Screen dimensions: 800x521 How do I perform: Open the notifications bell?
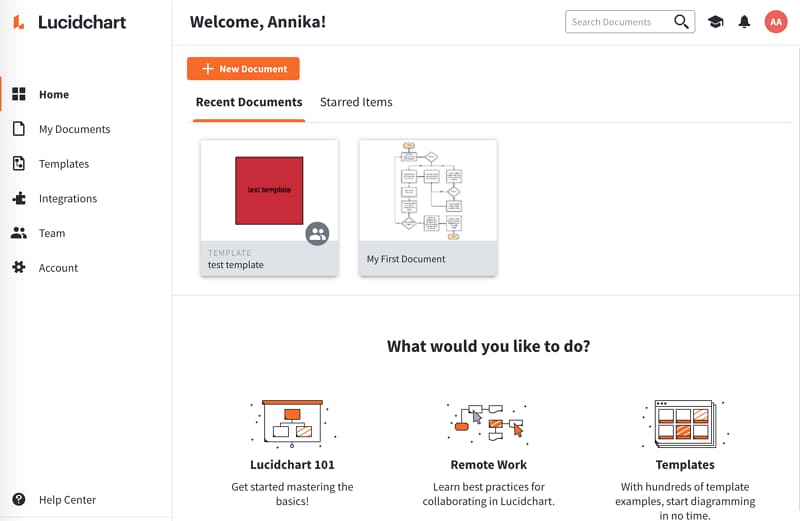point(744,21)
